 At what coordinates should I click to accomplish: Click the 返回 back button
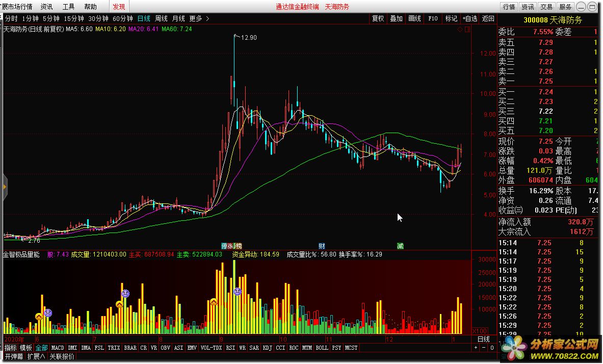[488, 18]
